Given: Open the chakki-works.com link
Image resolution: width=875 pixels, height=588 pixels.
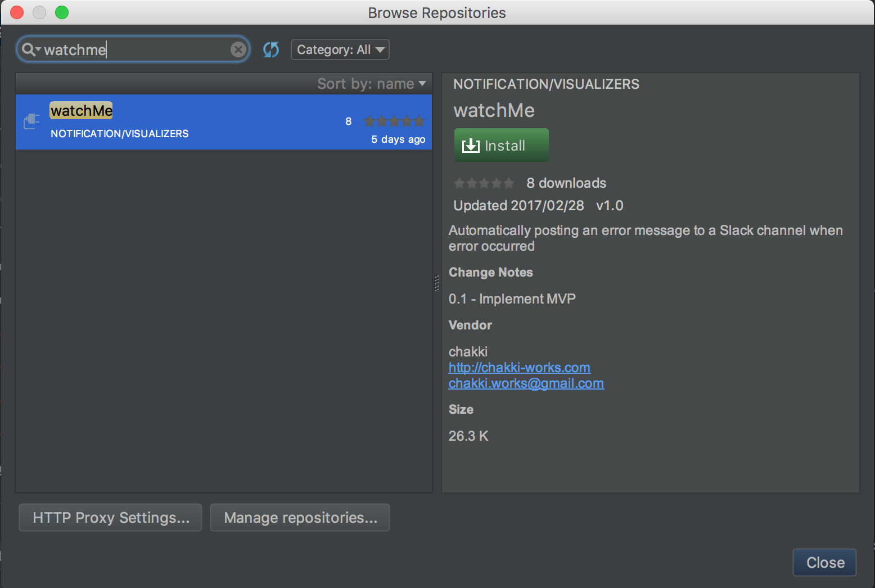Looking at the screenshot, I should 520,368.
